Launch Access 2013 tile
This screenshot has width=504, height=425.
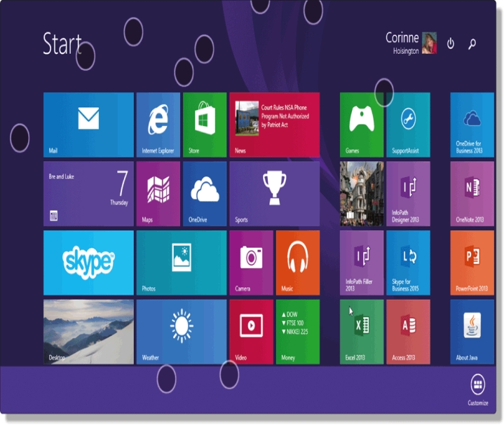[x=408, y=332]
